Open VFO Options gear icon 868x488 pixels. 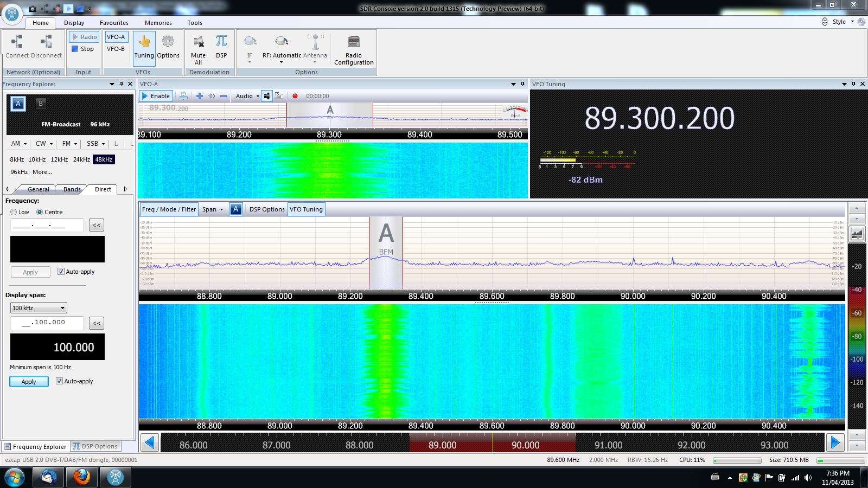pos(168,42)
